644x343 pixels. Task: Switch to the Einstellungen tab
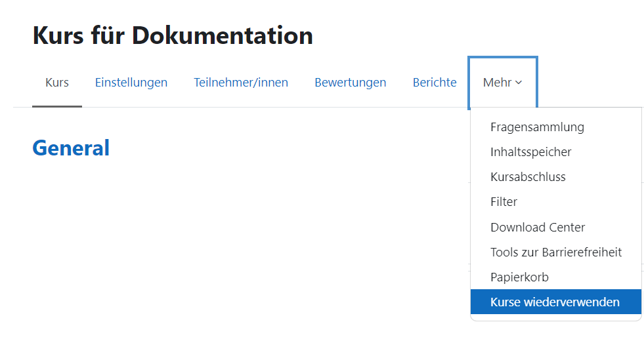(x=131, y=83)
